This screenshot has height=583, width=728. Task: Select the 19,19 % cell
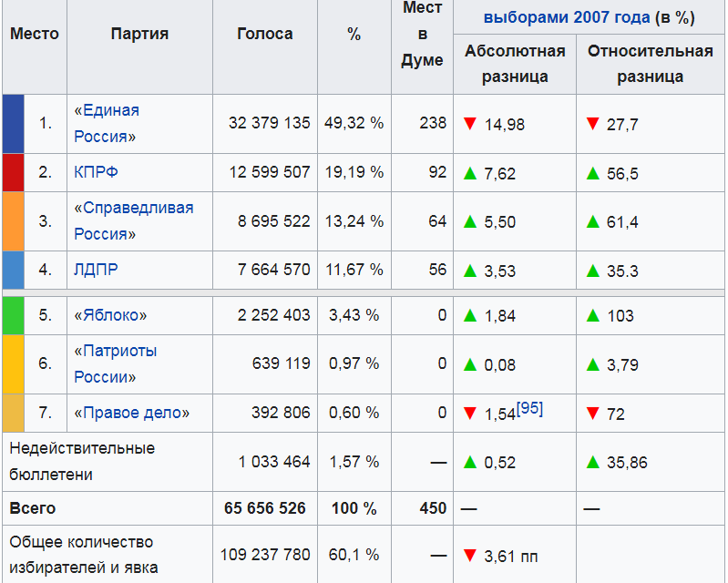(354, 172)
